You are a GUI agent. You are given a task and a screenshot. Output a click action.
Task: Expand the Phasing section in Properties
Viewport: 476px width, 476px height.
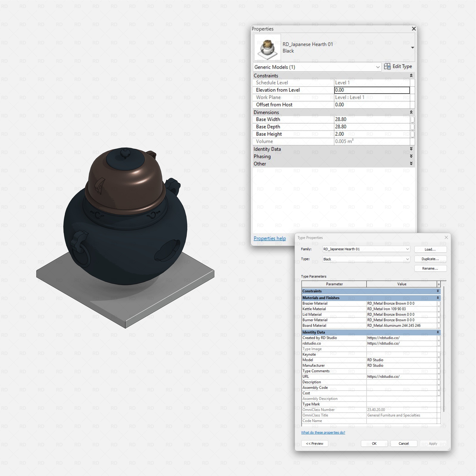tap(411, 156)
